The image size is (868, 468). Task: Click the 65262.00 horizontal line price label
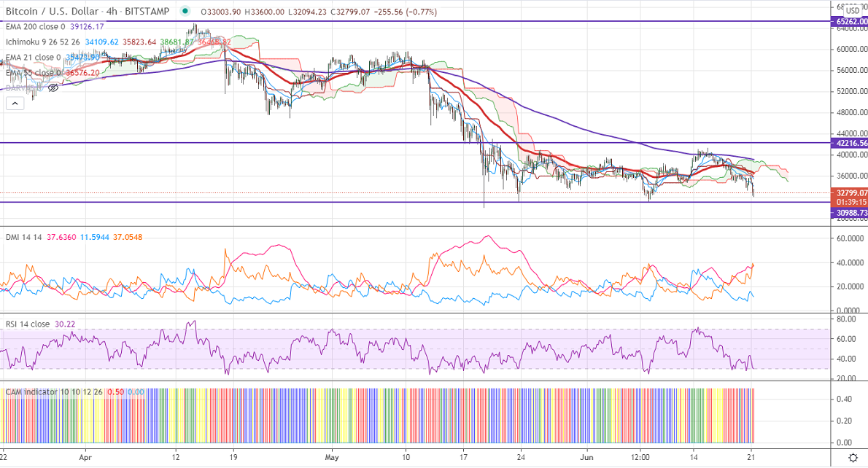850,22
